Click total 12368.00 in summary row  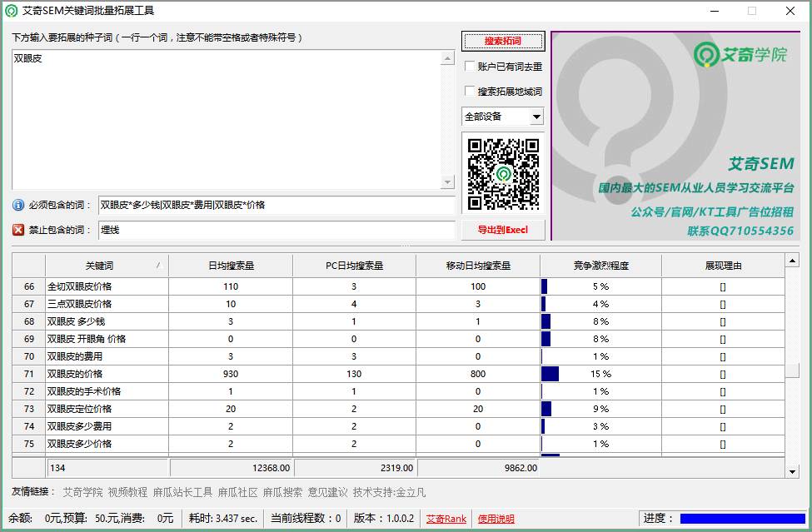[x=231, y=468]
